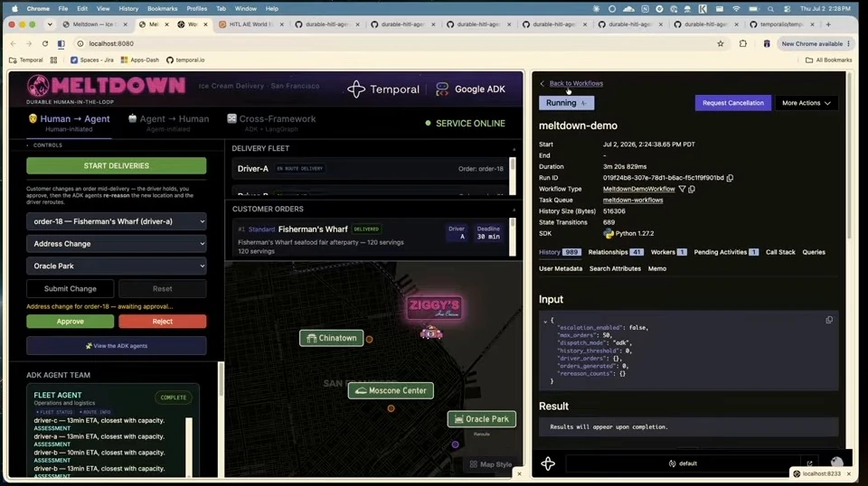Follow the Back to Workflows link
The height and width of the screenshot is (486, 868).
pyautogui.click(x=576, y=83)
